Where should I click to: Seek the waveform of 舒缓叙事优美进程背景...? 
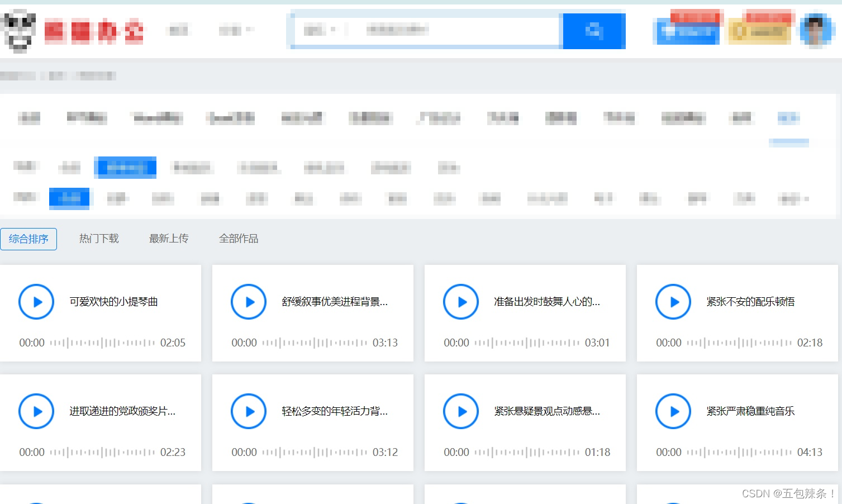315,343
